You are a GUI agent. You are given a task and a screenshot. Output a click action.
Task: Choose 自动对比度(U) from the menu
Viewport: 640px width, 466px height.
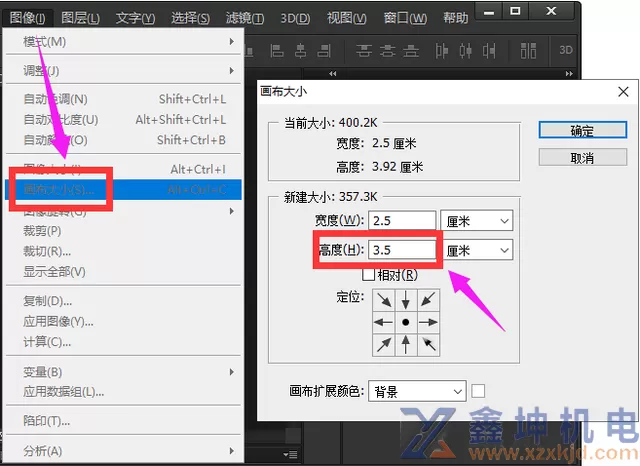123,120
